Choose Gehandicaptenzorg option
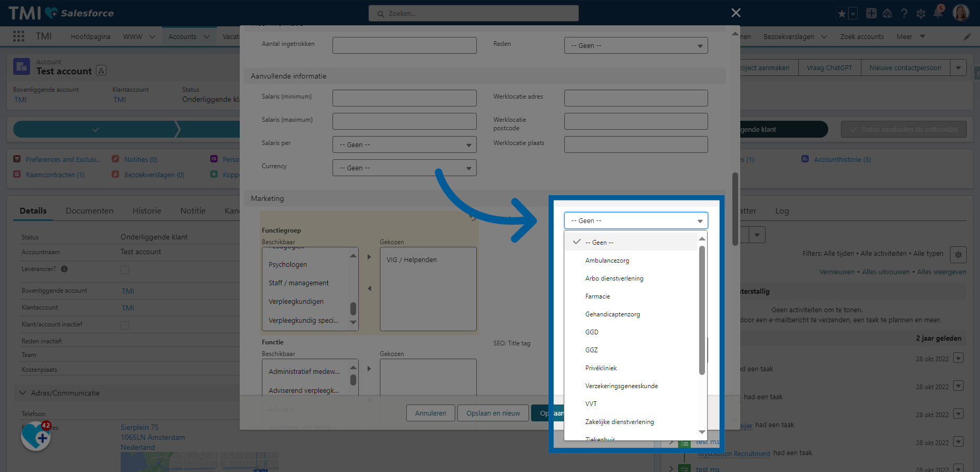 [631, 314]
